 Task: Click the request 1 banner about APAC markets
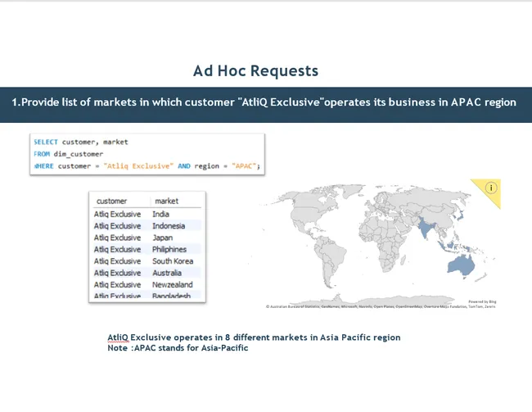coord(266,105)
